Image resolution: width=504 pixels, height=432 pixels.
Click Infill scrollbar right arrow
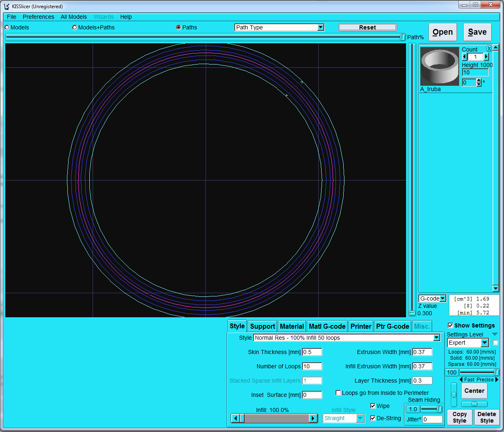(x=313, y=418)
